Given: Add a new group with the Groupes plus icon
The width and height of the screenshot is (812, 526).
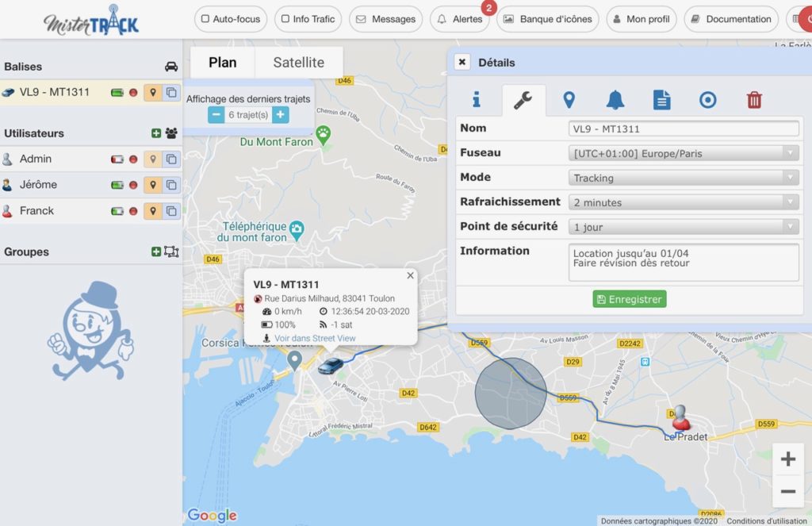Looking at the screenshot, I should pos(156,251).
